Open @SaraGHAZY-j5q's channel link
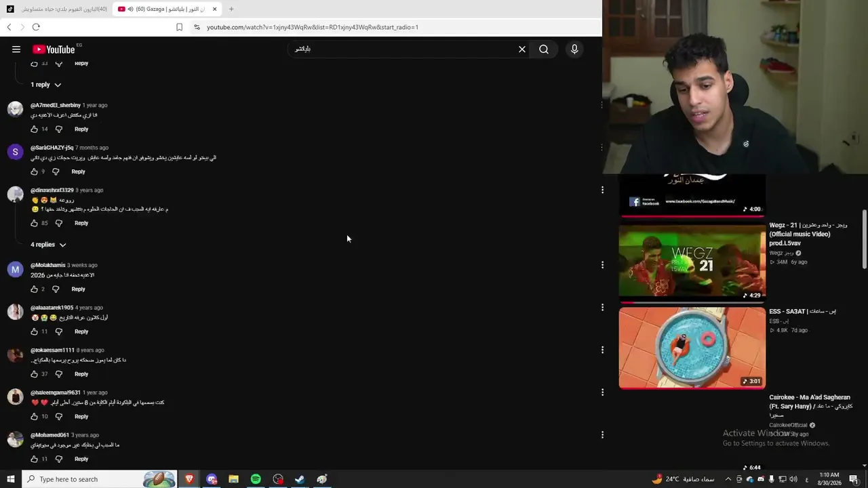 52,148
